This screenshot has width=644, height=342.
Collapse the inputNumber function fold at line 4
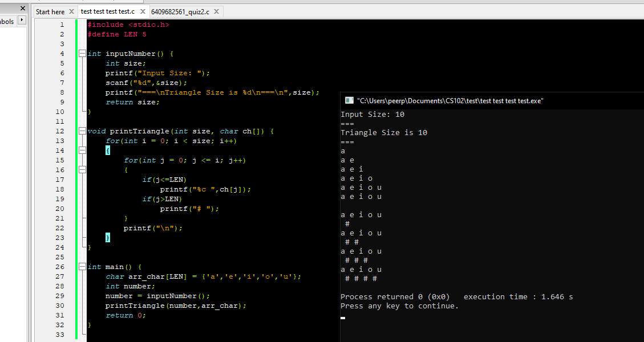[x=82, y=54]
